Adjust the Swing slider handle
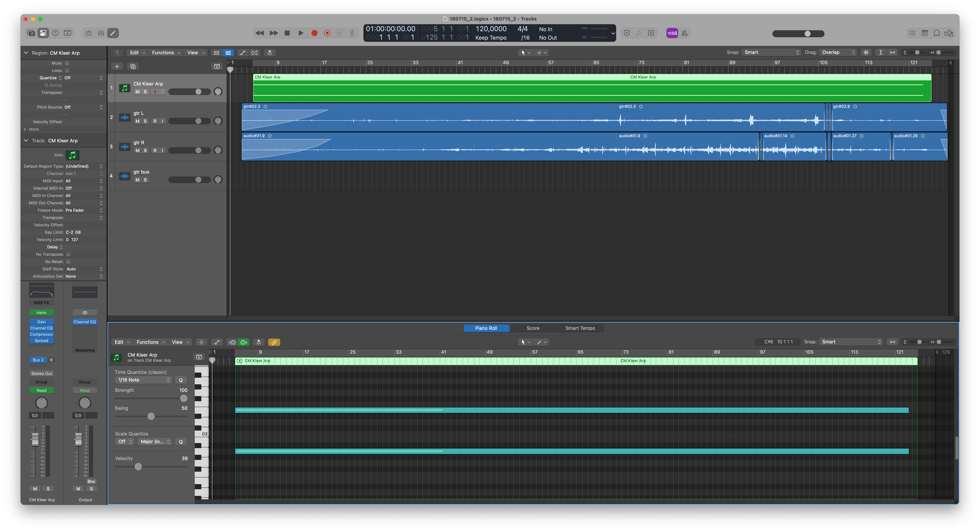980x532 pixels. (151, 417)
